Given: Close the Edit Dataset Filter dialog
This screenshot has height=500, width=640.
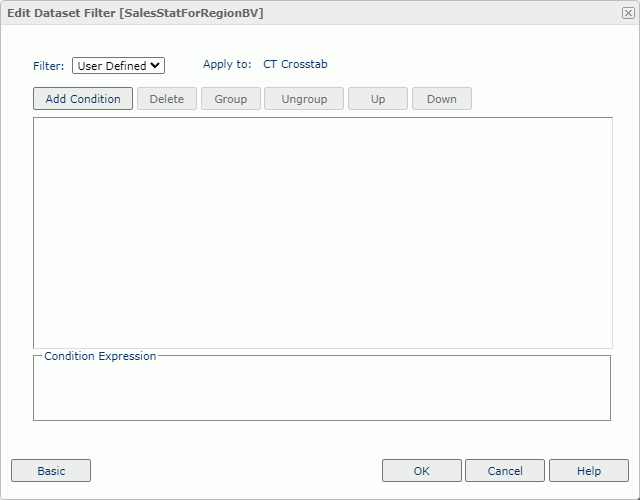Looking at the screenshot, I should click(x=628, y=13).
